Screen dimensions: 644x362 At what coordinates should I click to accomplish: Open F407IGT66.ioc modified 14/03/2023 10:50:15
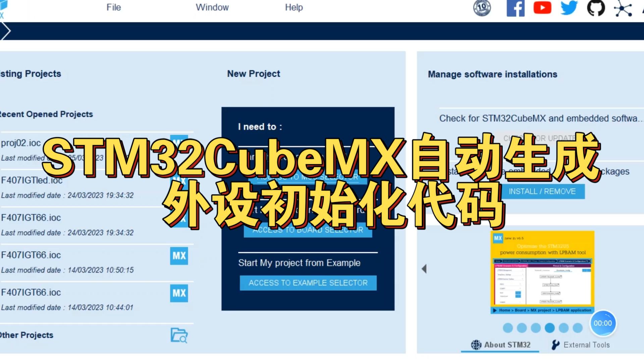click(97, 262)
